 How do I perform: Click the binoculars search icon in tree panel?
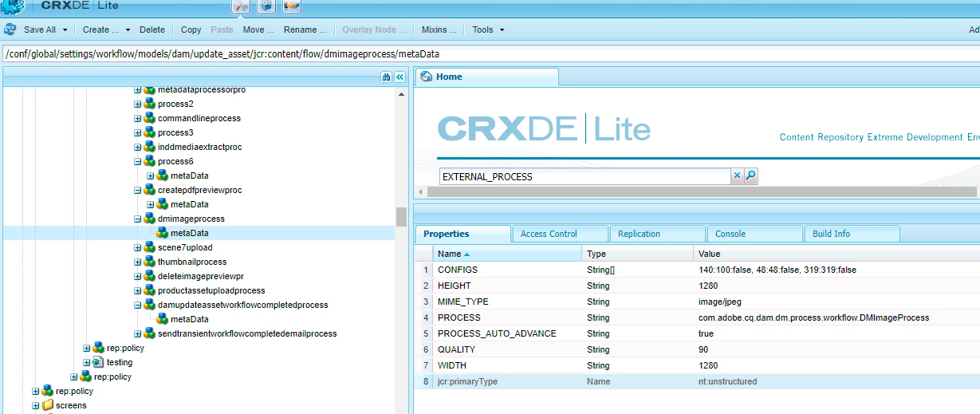(386, 77)
